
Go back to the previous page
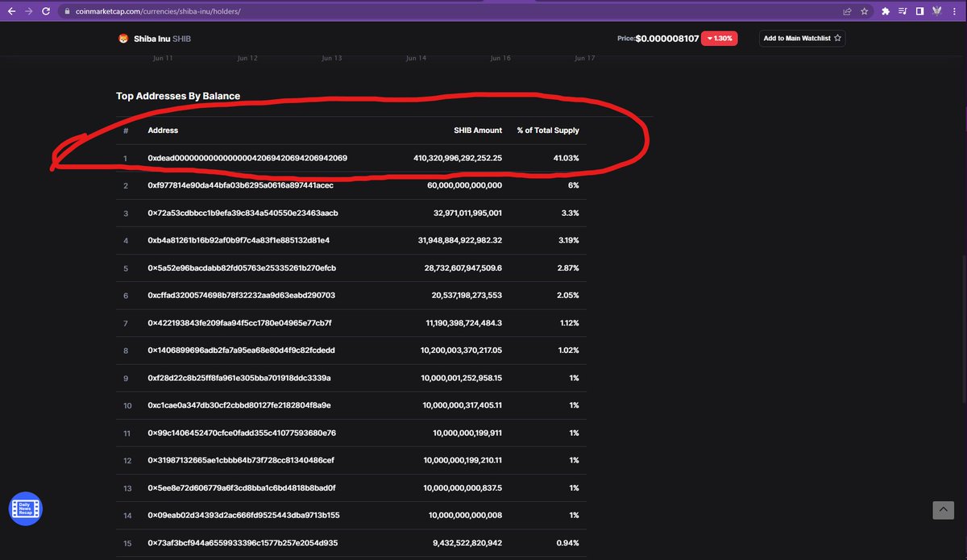click(x=10, y=11)
